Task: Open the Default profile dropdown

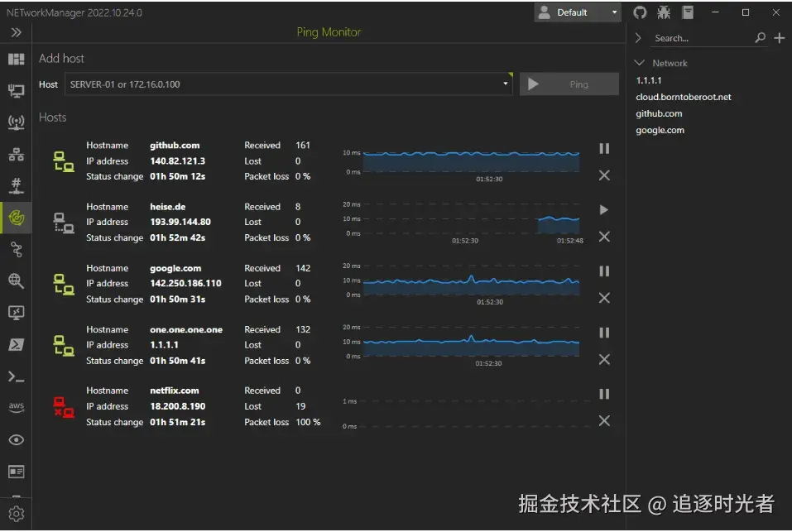Action: tap(578, 12)
